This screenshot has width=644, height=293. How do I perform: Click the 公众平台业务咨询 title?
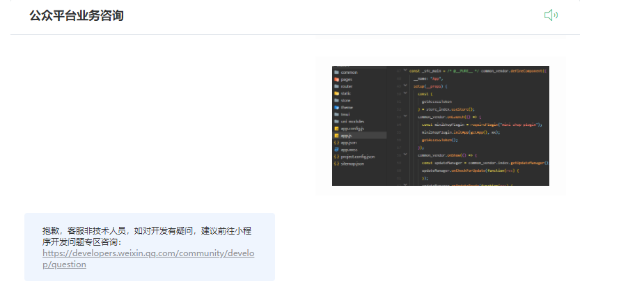click(77, 15)
